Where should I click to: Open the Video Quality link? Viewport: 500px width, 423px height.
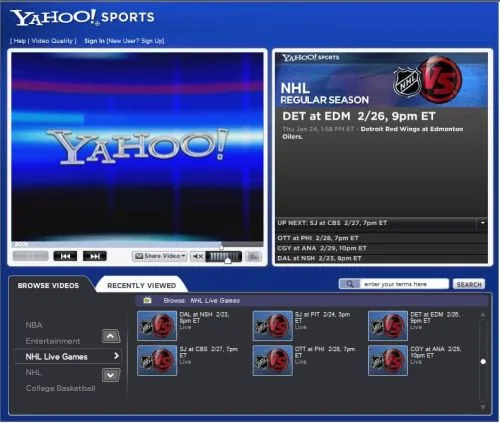point(52,41)
